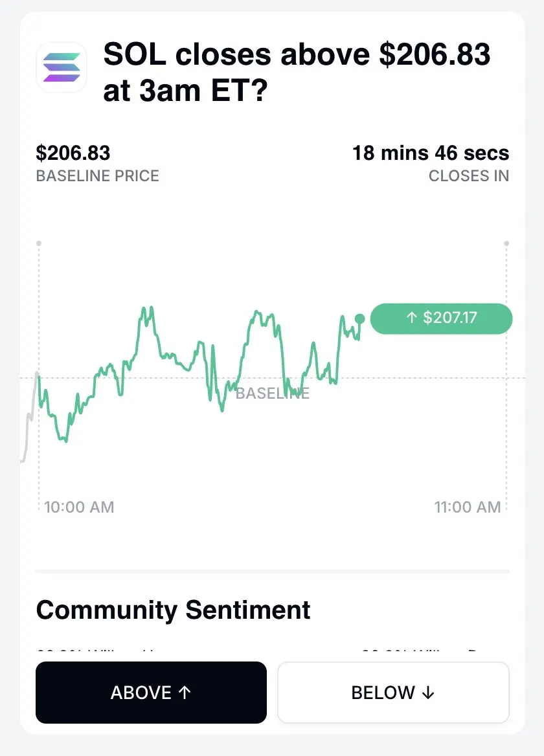Click the $206.83 baseline price value
544x756 pixels.
click(x=73, y=153)
